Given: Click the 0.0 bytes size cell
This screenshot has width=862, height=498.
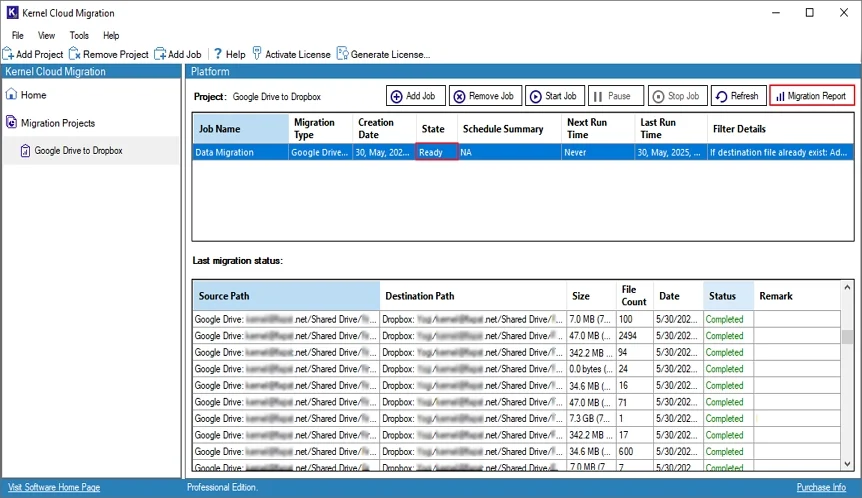Looking at the screenshot, I should (592, 369).
